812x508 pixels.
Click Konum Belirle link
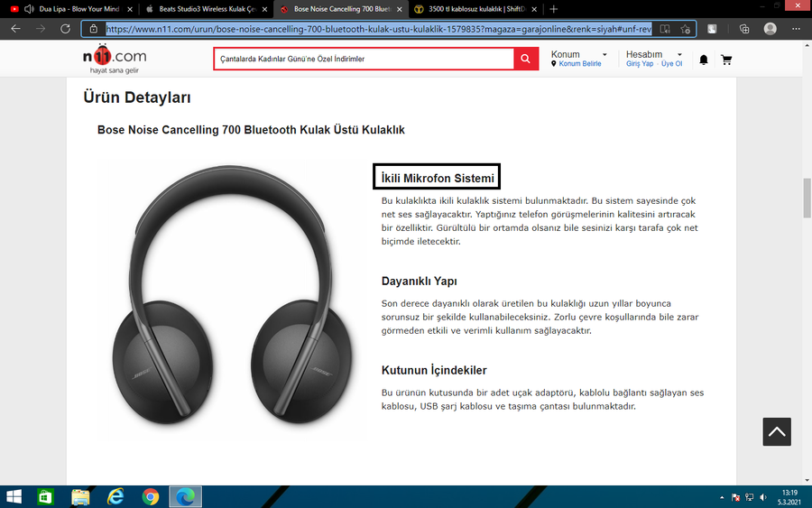tap(580, 64)
